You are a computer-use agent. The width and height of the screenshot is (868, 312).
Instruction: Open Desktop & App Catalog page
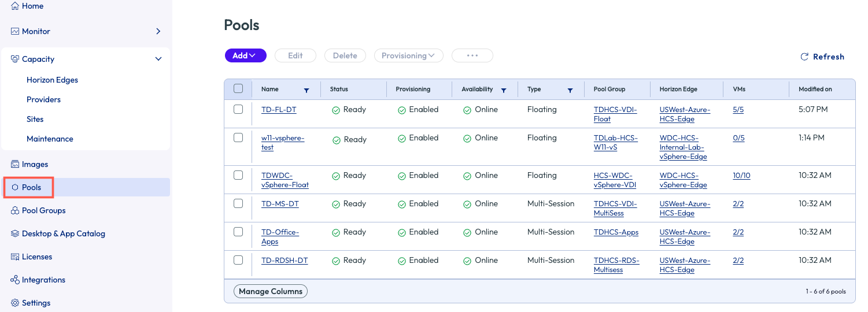tap(64, 234)
